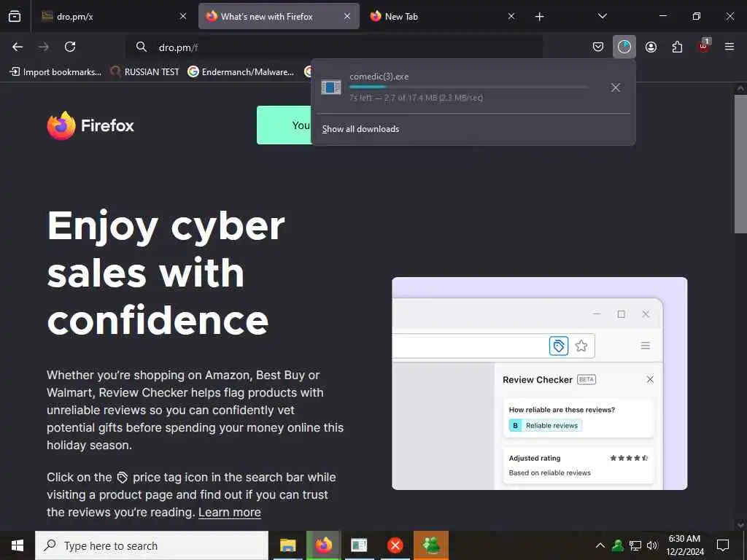This screenshot has height=560, width=747.
Task: Click the Type here to search box
Action: [x=152, y=545]
